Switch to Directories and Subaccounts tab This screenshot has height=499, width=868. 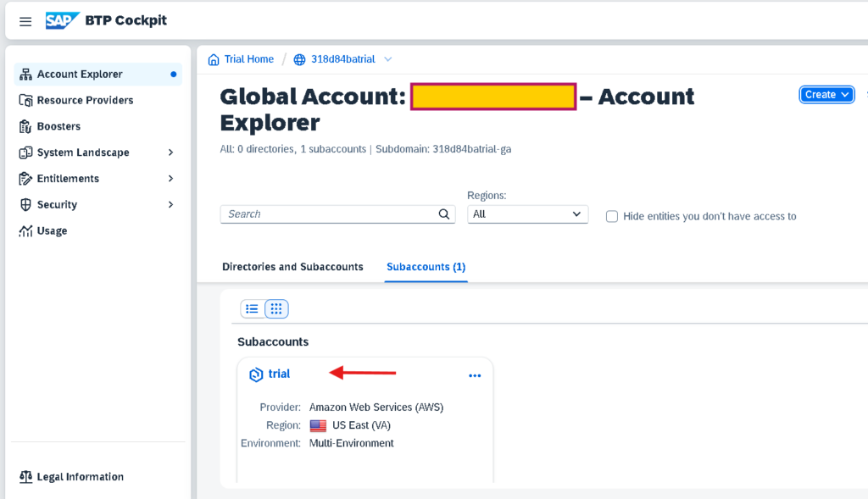pos(292,267)
